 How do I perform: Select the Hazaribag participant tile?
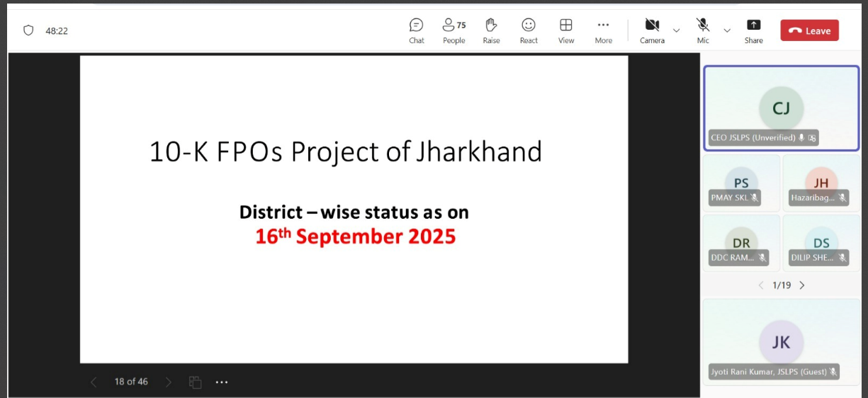pos(821,183)
